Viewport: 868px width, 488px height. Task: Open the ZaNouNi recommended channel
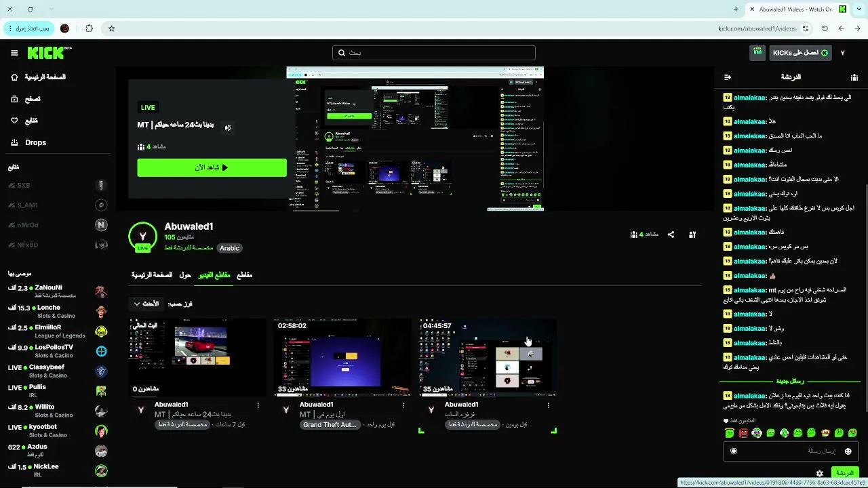pyautogui.click(x=58, y=291)
